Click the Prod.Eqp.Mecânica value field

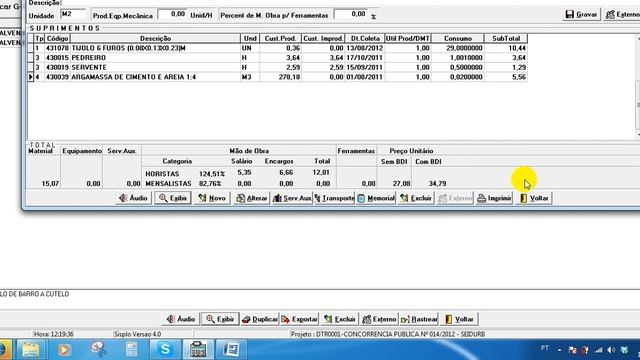tap(172, 14)
